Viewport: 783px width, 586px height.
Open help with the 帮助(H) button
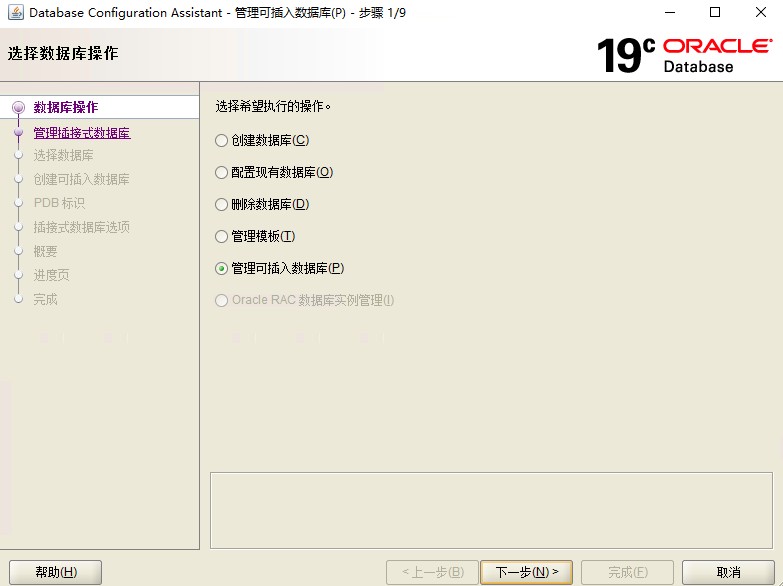pos(55,572)
